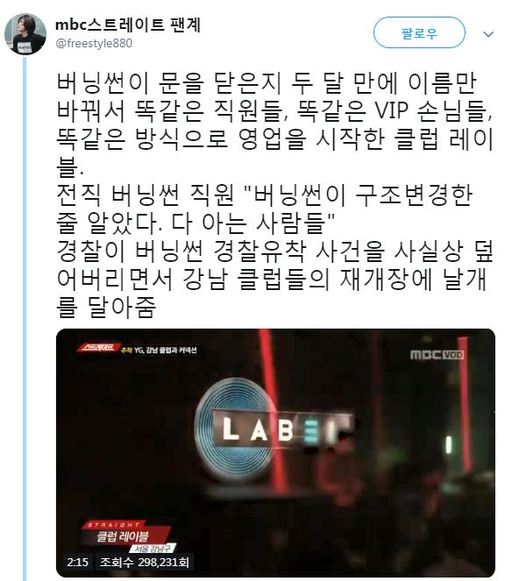Click the VOD badge beside MBC logo
The height and width of the screenshot is (581, 512).
[453, 355]
